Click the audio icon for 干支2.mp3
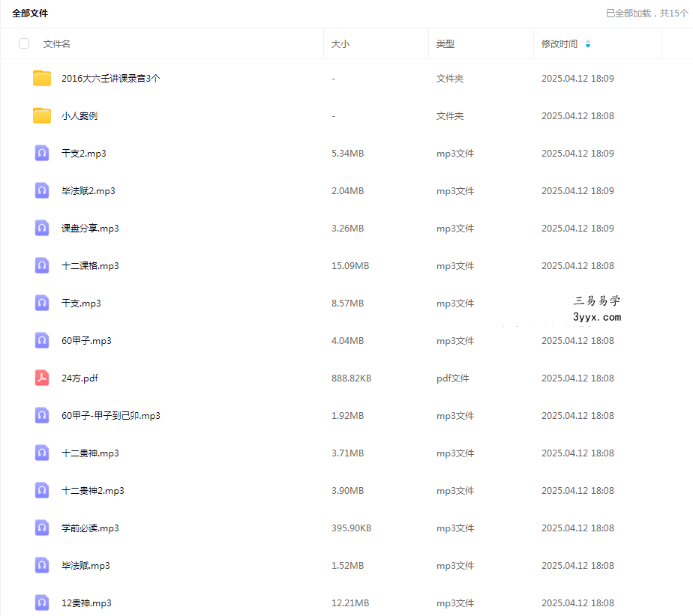 point(42,153)
